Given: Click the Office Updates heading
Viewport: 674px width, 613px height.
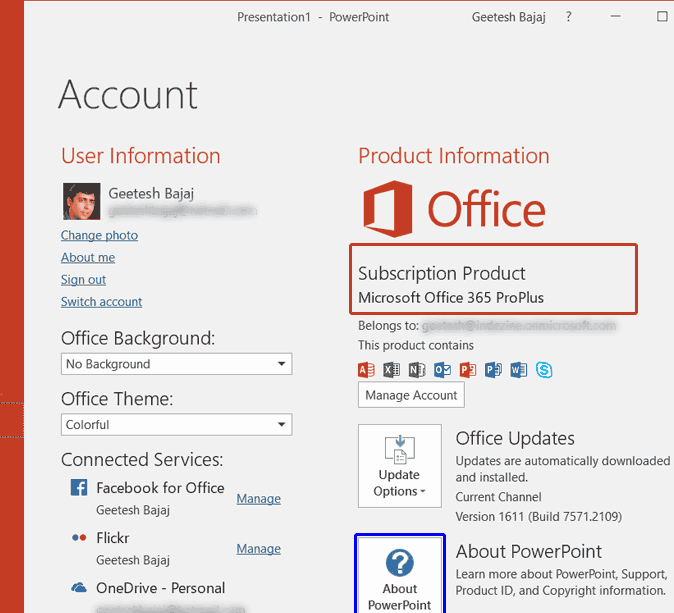Looking at the screenshot, I should point(515,438).
